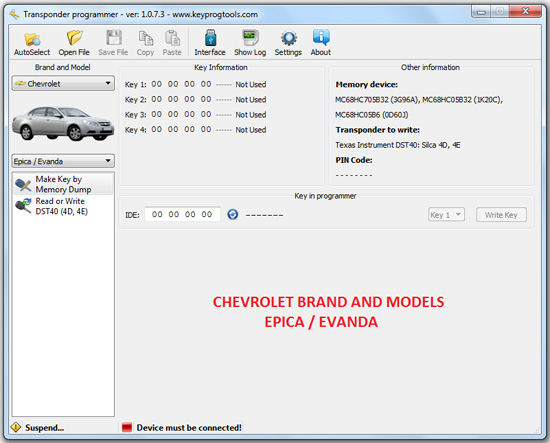Open the Interface USB icon
Viewport: 550px width, 443px height.
[210, 38]
